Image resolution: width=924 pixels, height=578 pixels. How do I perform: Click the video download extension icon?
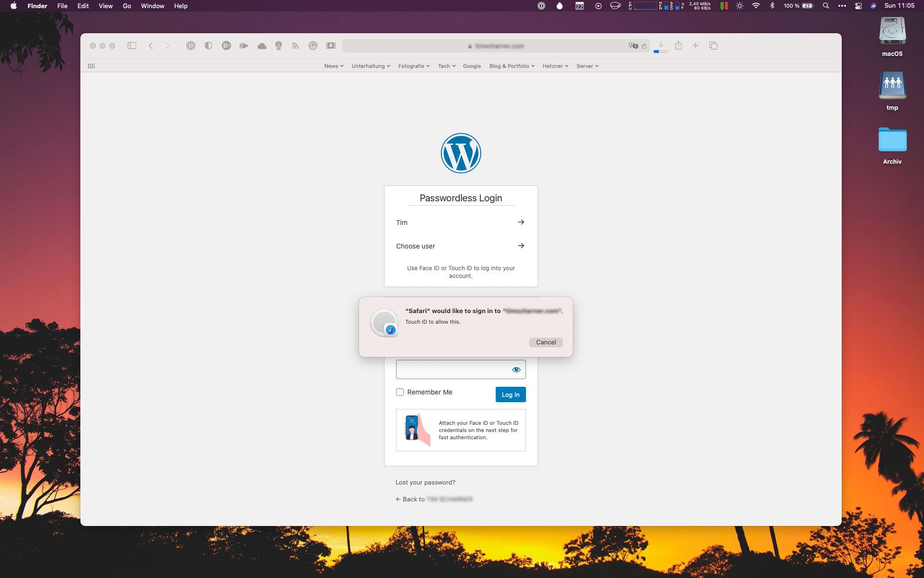(x=331, y=46)
